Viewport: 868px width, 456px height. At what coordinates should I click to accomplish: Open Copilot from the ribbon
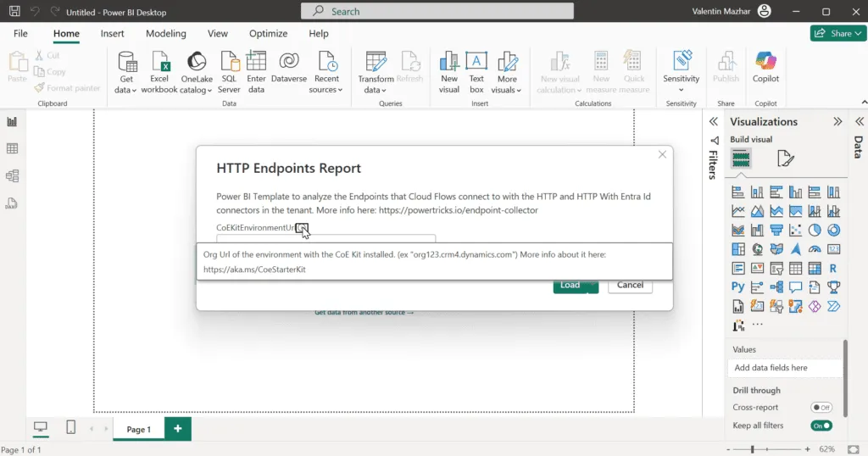point(765,68)
